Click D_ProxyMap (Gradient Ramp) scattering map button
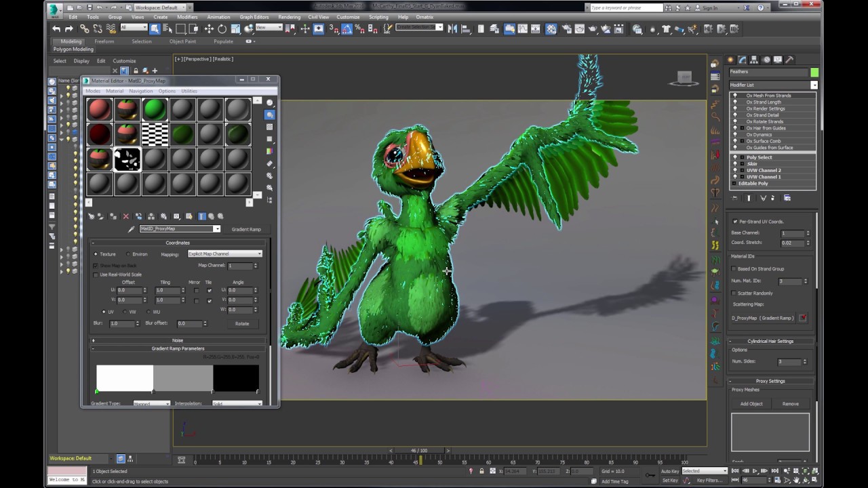 (763, 318)
